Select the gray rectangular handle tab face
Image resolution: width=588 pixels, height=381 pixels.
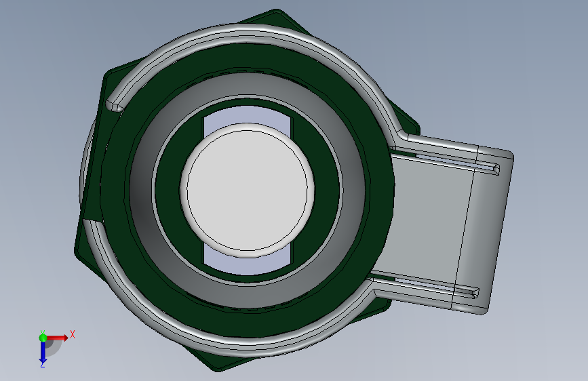click(x=427, y=220)
